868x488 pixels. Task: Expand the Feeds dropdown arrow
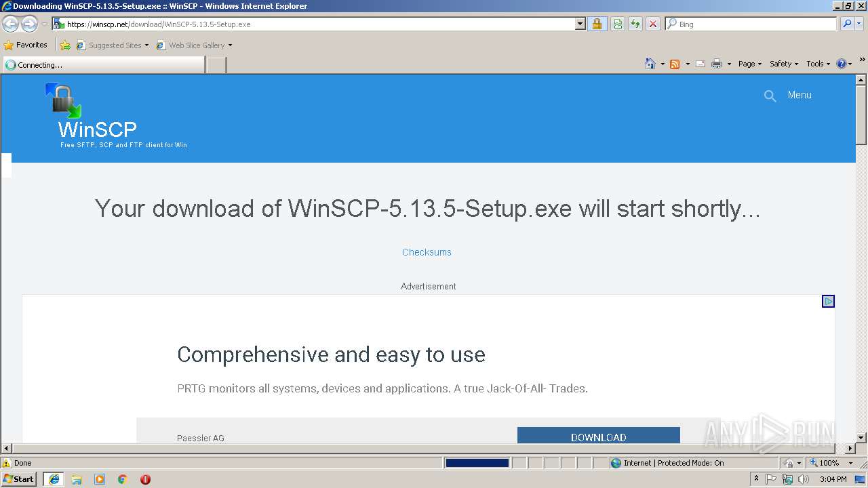[688, 64]
